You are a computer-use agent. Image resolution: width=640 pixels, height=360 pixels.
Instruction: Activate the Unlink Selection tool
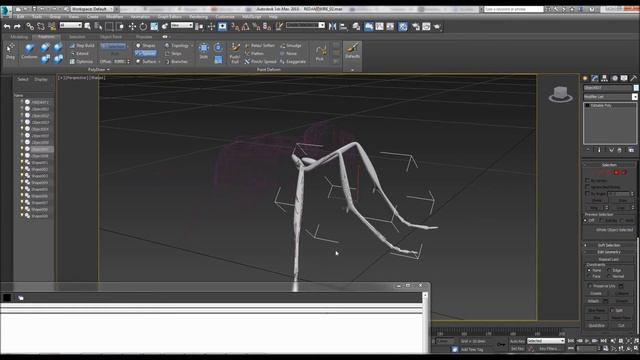click(x=41, y=27)
